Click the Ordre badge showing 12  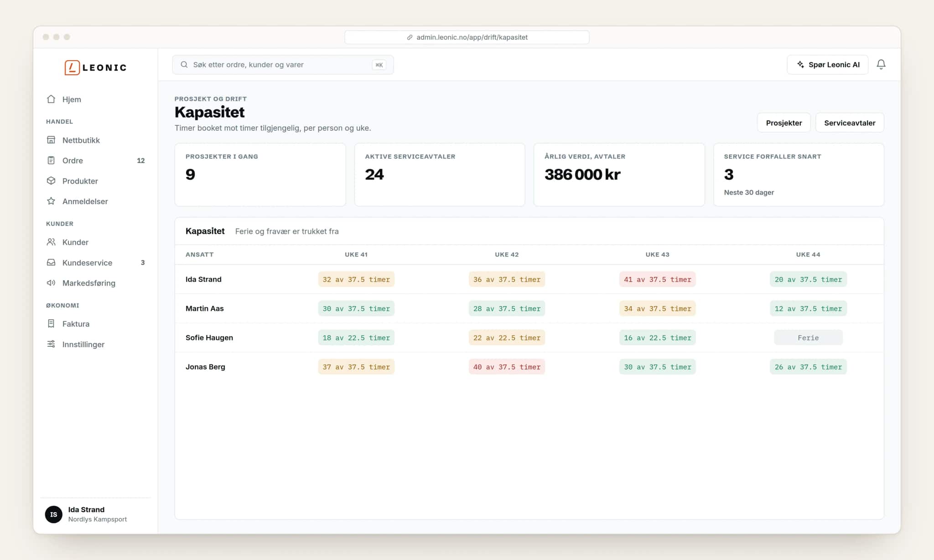pos(141,160)
